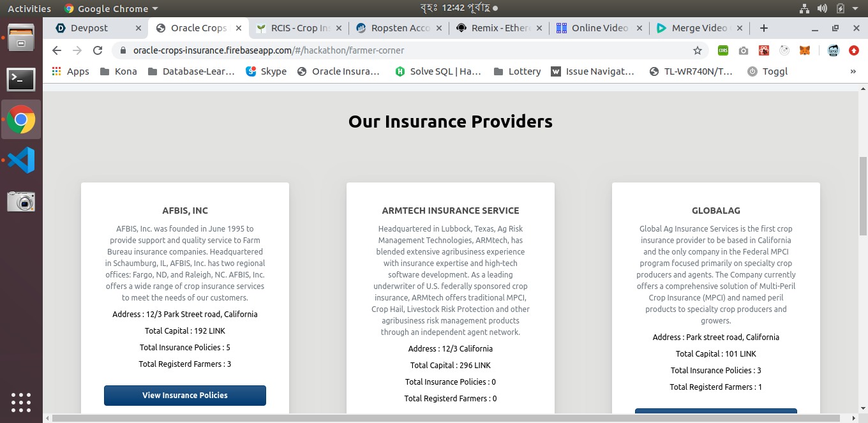Open the CORS extension icon

[723, 50]
